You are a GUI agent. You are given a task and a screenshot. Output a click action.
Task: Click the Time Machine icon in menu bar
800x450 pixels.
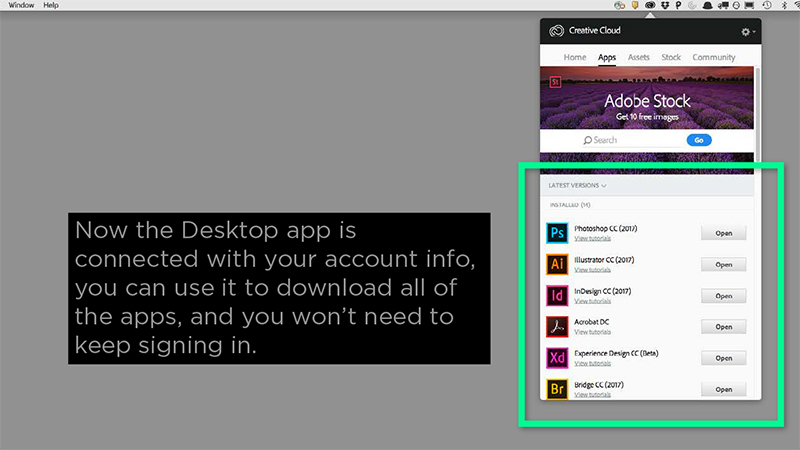(767, 5)
